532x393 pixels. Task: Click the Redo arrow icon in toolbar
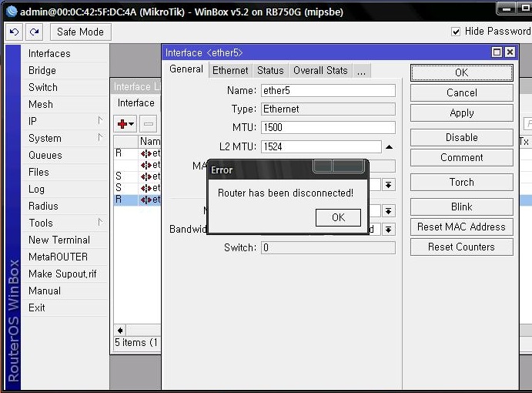click(34, 32)
